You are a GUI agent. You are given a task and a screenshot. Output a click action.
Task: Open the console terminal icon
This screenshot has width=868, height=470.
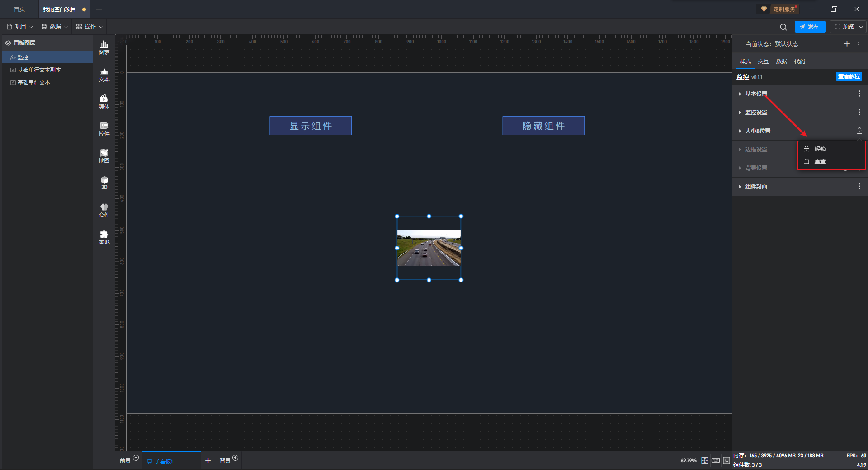tap(726, 461)
